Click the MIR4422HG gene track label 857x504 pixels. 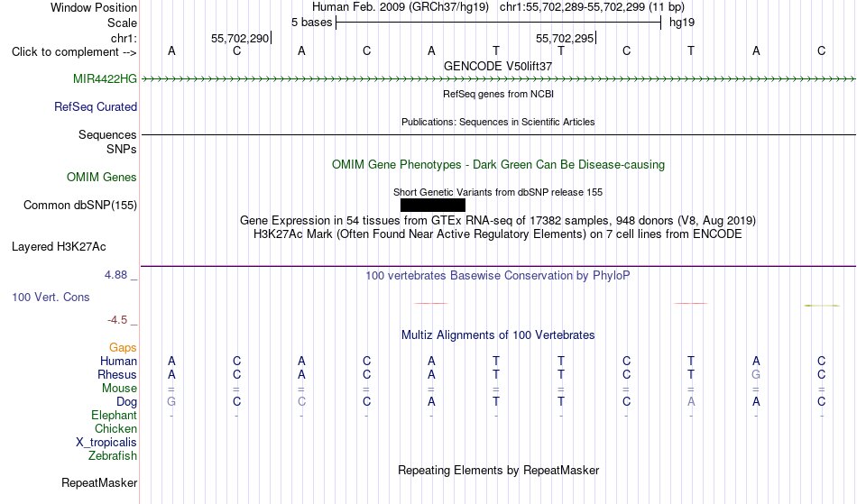[105, 79]
